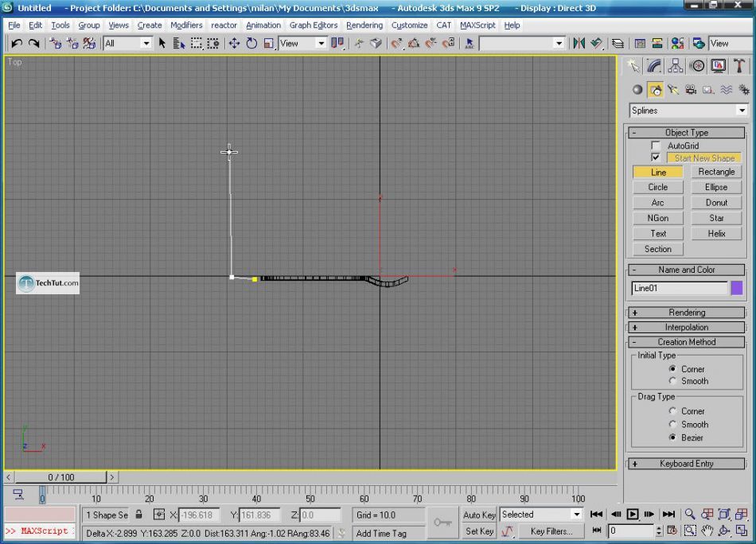Select Drag Type Bezier radio
This screenshot has width=756, height=544.
click(672, 437)
